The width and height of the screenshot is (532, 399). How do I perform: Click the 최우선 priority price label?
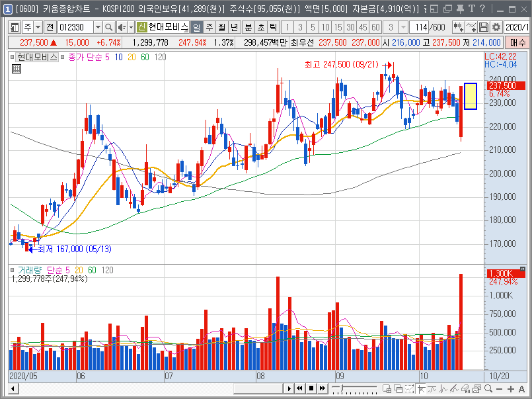tap(302, 43)
